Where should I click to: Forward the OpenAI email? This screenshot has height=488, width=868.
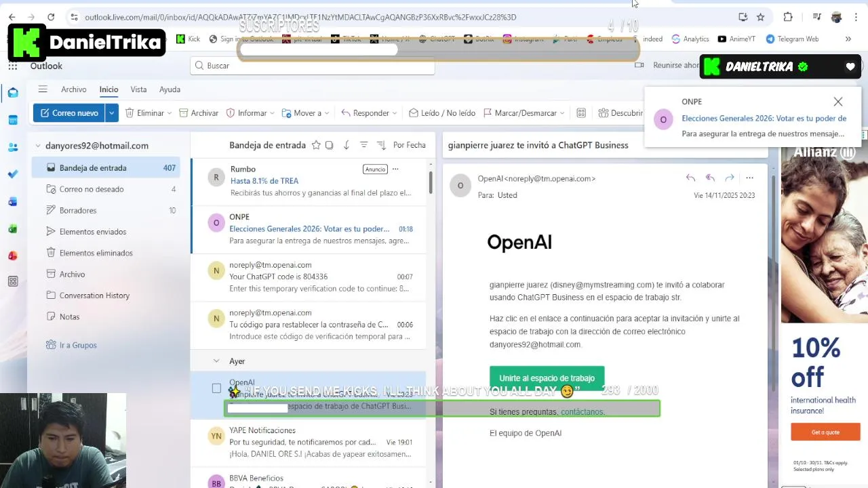point(730,178)
